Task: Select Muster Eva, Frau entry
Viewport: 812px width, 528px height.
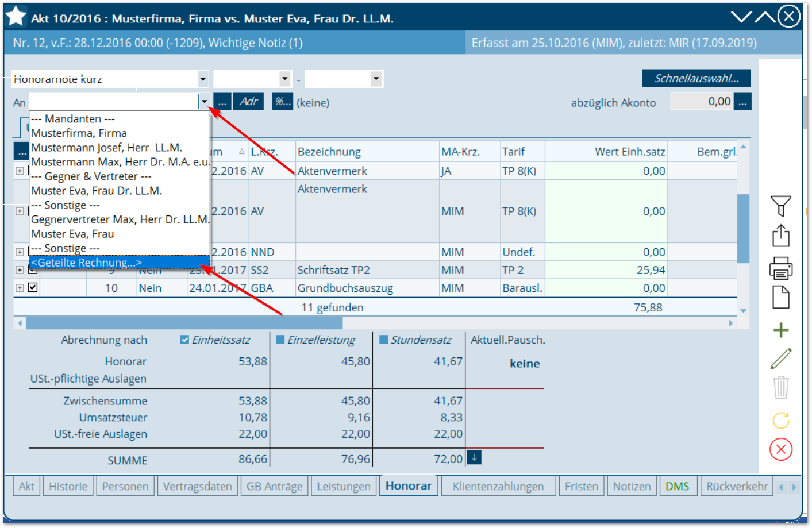Action: [x=120, y=233]
